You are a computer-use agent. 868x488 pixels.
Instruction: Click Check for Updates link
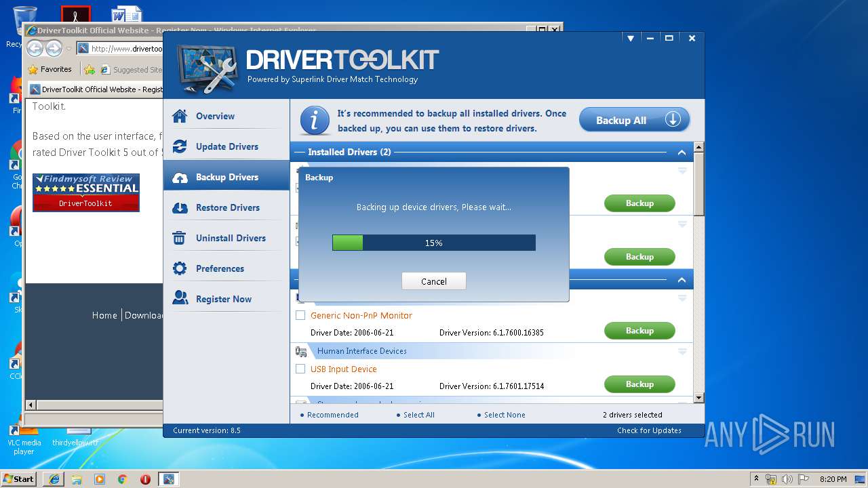[x=649, y=430]
